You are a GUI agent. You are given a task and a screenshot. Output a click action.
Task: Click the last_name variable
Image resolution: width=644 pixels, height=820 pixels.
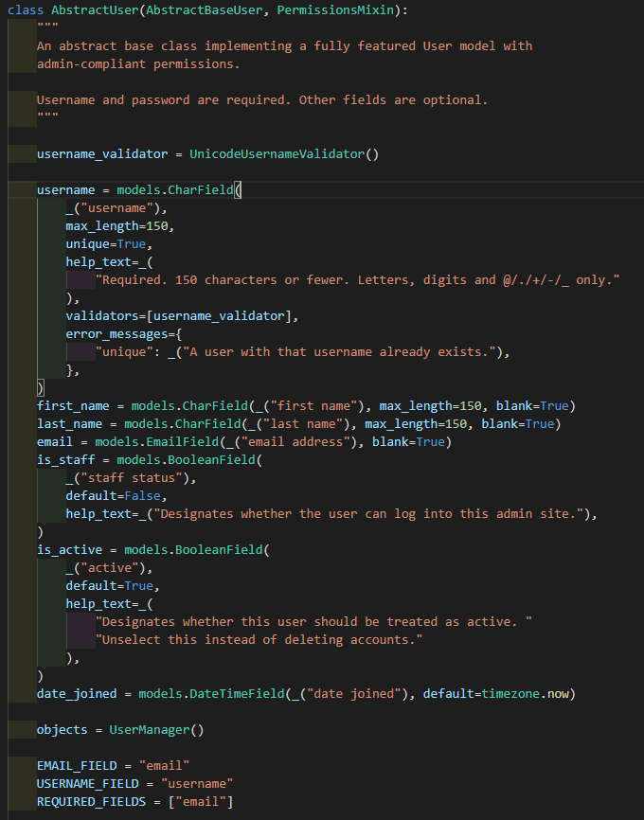click(x=69, y=423)
